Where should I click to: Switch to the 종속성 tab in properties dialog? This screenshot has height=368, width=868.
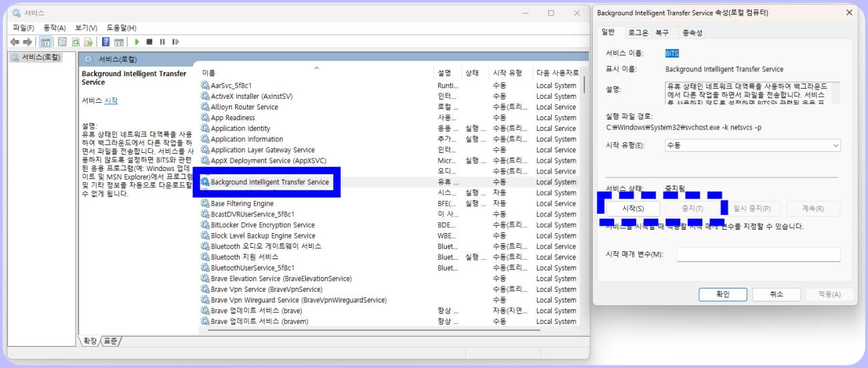(692, 32)
